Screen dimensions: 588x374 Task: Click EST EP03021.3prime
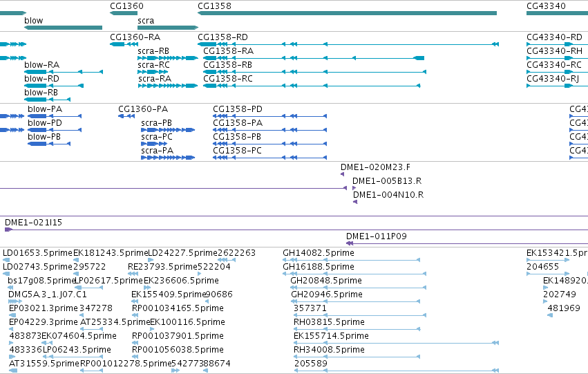pos(44,308)
